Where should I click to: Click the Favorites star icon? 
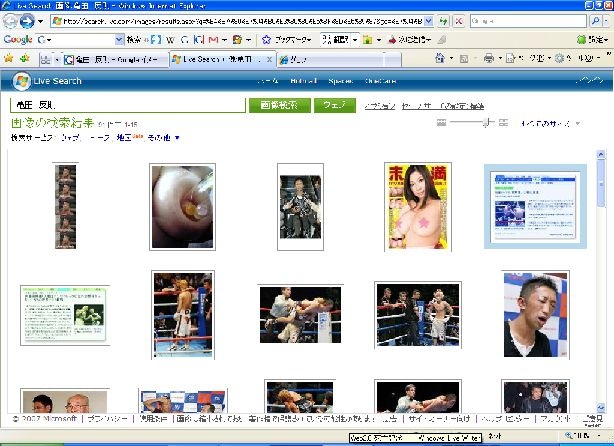[9, 58]
